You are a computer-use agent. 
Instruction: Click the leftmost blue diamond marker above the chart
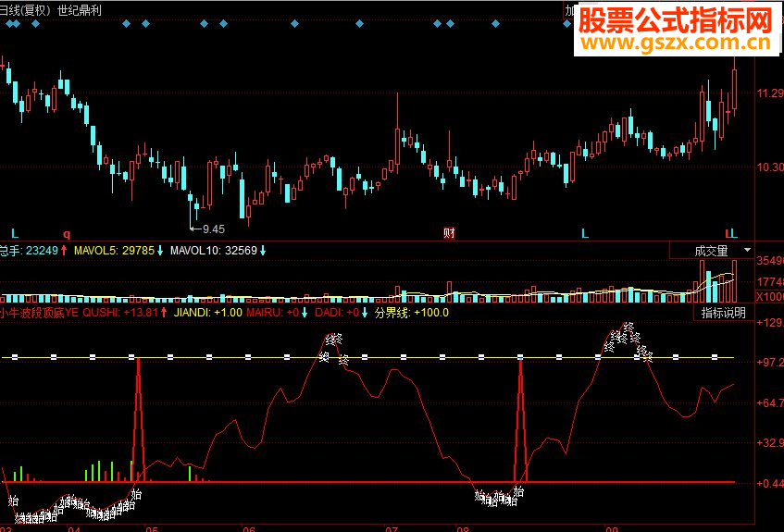(x=9, y=23)
